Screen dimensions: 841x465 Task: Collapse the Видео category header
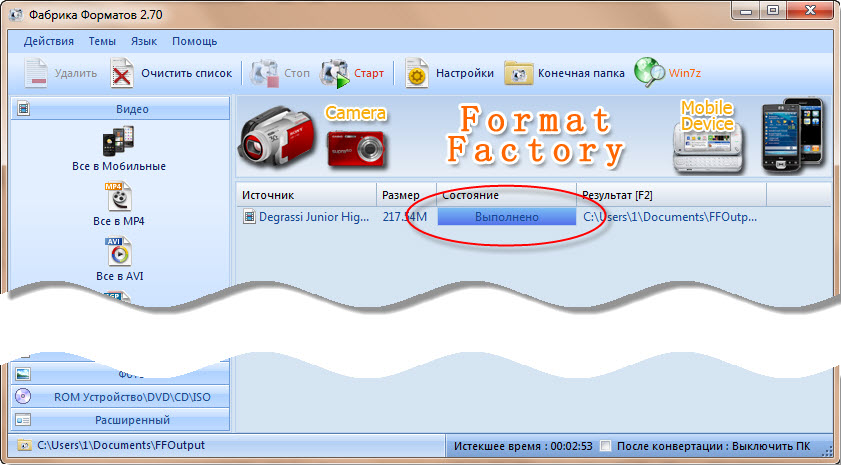tap(120, 109)
